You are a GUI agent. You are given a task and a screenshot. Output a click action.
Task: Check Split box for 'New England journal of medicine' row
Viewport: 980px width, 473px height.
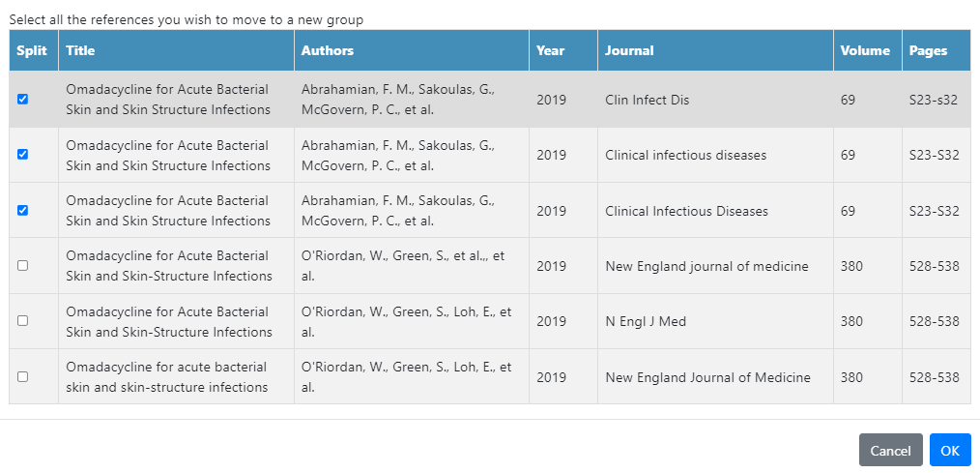pos(22,265)
